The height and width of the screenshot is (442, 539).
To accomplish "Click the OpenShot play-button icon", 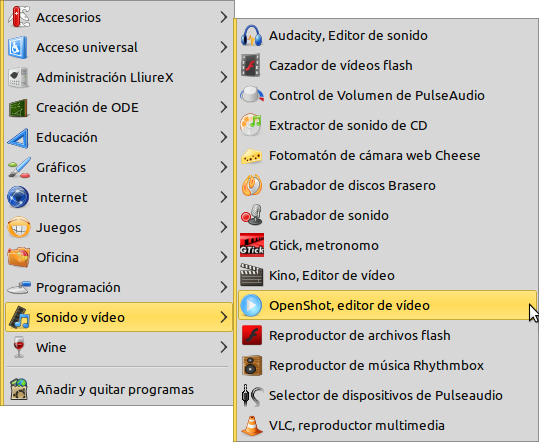I will [252, 305].
